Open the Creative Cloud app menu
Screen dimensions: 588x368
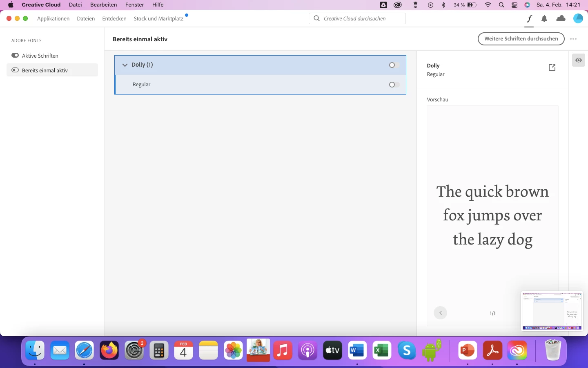(41, 5)
